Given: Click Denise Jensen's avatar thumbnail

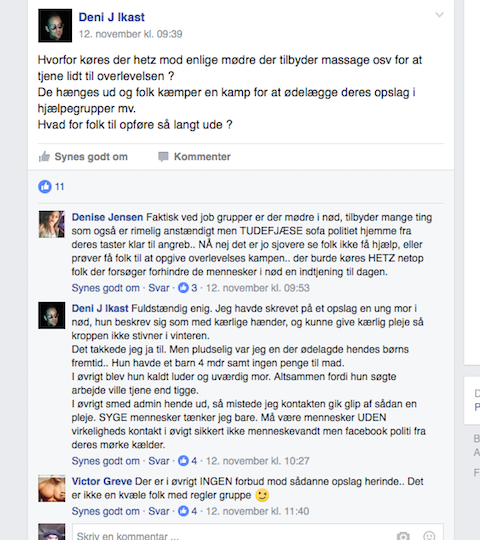Looking at the screenshot, I should [x=52, y=224].
